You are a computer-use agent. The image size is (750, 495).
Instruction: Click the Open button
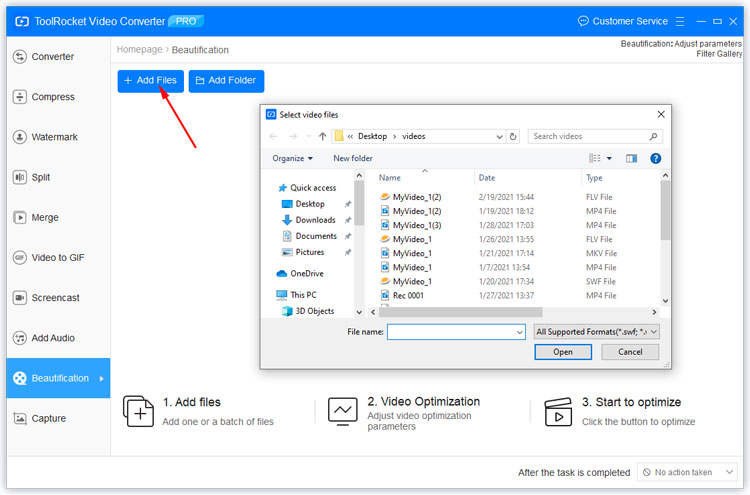click(562, 352)
